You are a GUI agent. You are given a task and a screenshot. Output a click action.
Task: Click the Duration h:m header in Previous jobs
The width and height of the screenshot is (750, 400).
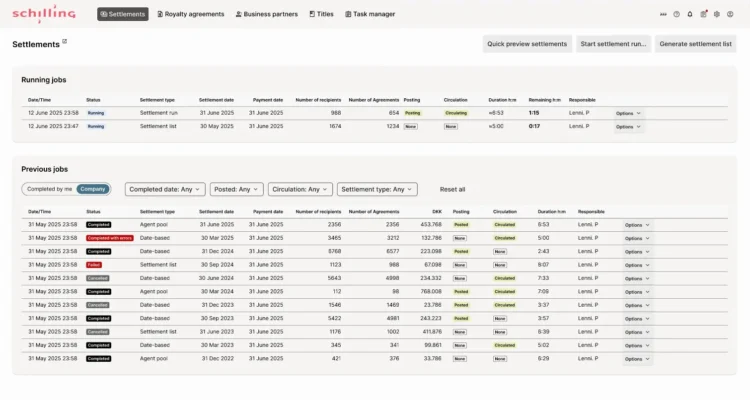pyautogui.click(x=551, y=211)
